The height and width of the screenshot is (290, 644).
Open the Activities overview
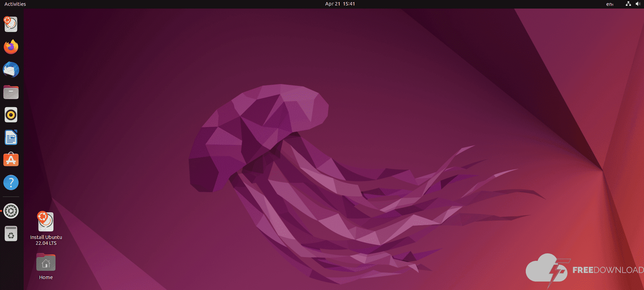click(x=15, y=4)
